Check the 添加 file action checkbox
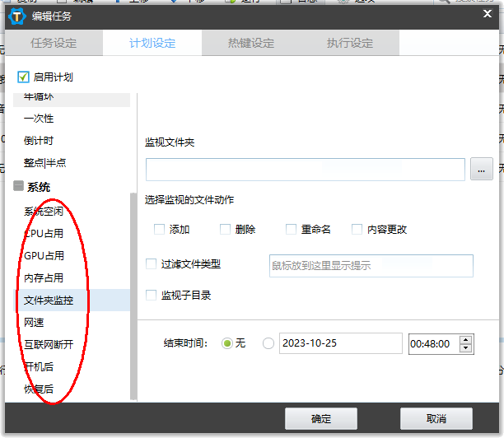 pyautogui.click(x=160, y=230)
